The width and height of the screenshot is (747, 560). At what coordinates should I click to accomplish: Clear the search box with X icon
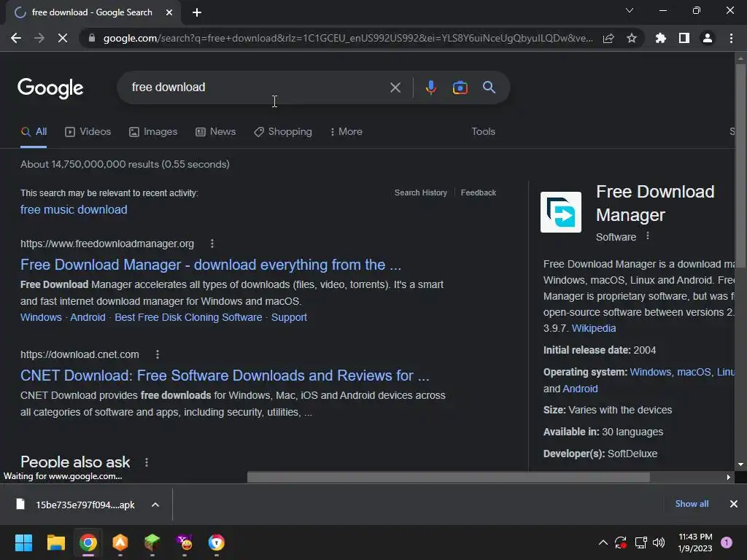(395, 87)
